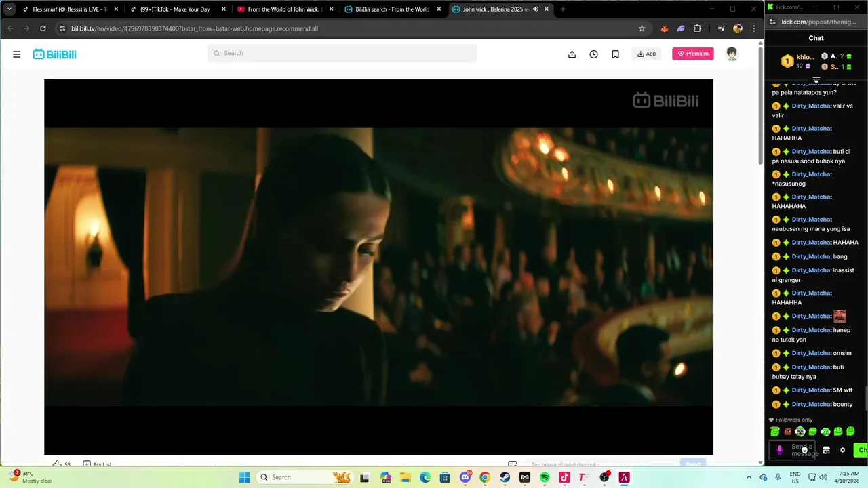Open Discord from the taskbar
Screen dimensions: 868x488
465,477
